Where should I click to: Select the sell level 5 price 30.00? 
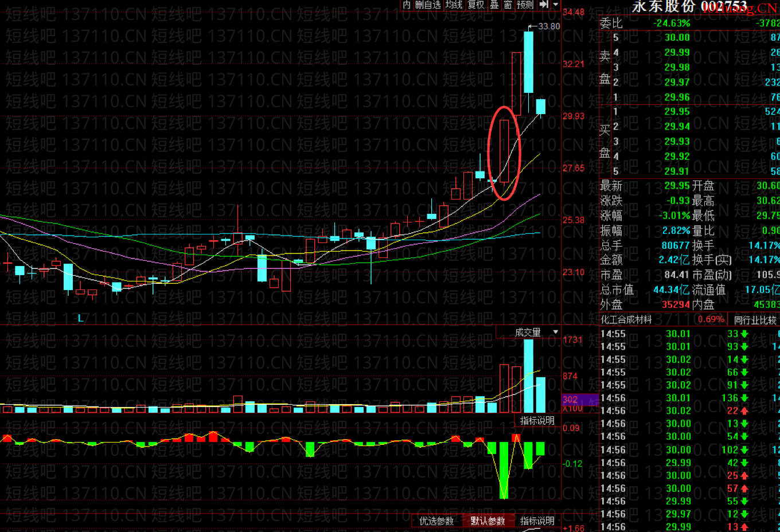[x=677, y=37]
